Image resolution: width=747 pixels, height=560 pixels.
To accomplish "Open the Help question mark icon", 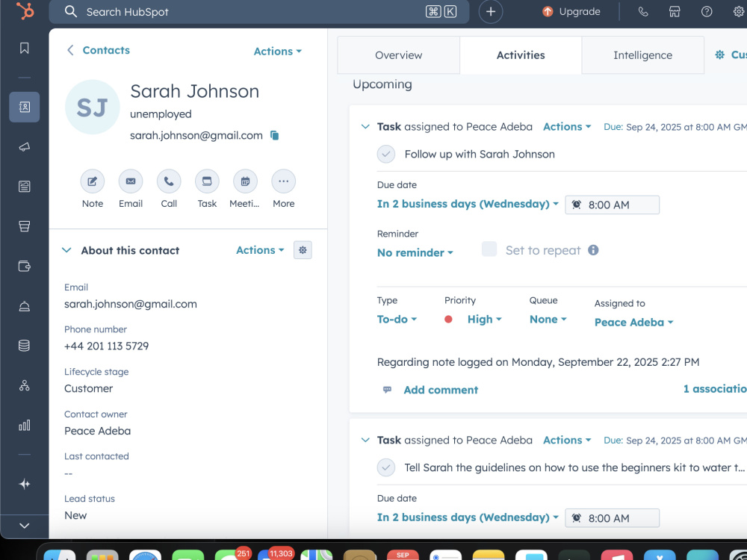I will 707,11.
